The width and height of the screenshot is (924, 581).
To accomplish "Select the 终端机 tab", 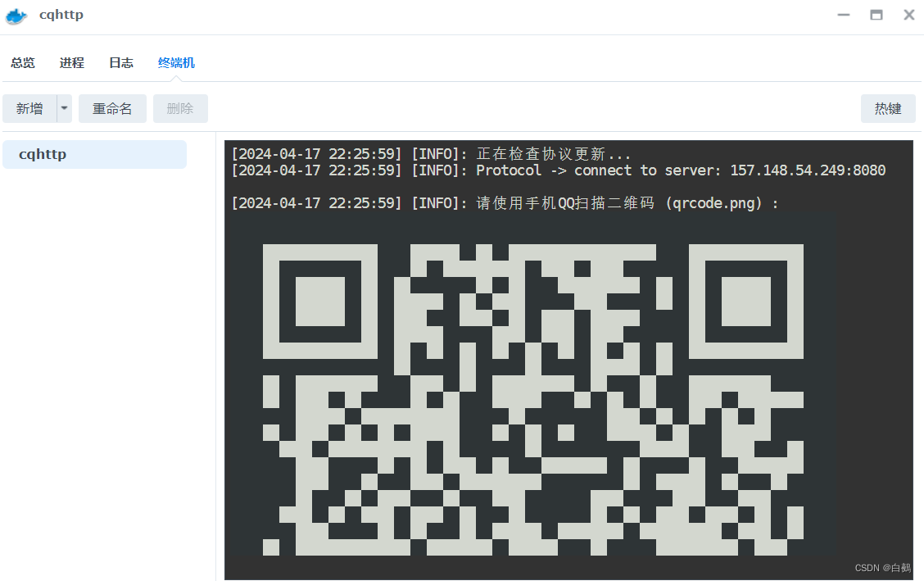I will click(176, 63).
